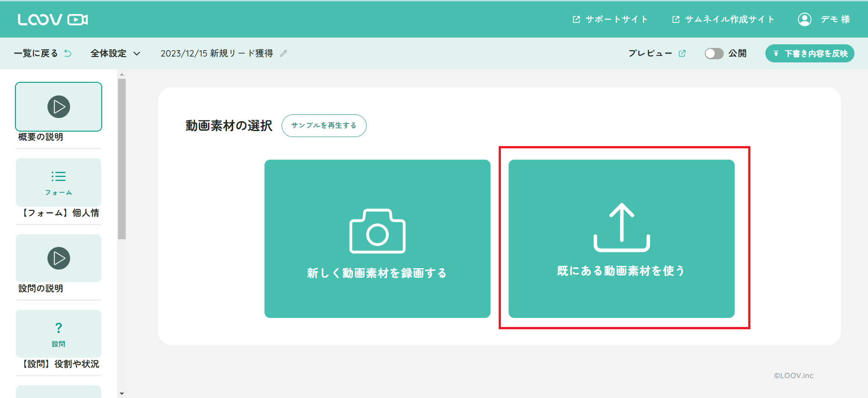
Task: Click the return arrow icon beside 一覧に戻る
Action: coord(68,53)
